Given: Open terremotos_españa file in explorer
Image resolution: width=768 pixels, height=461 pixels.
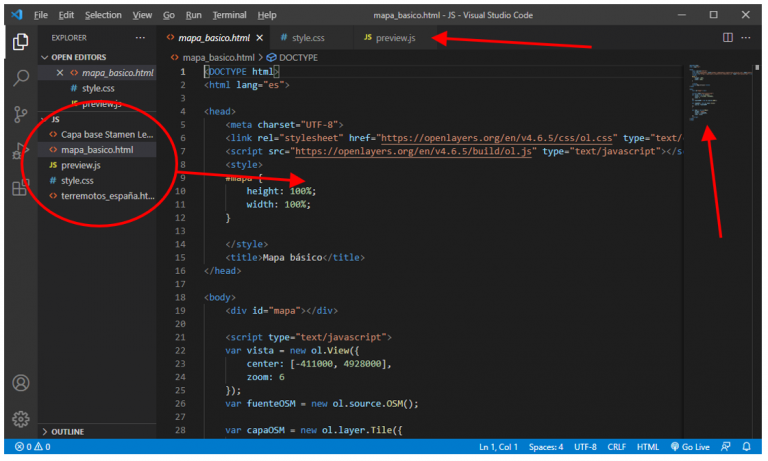Looking at the screenshot, I should (x=107, y=196).
